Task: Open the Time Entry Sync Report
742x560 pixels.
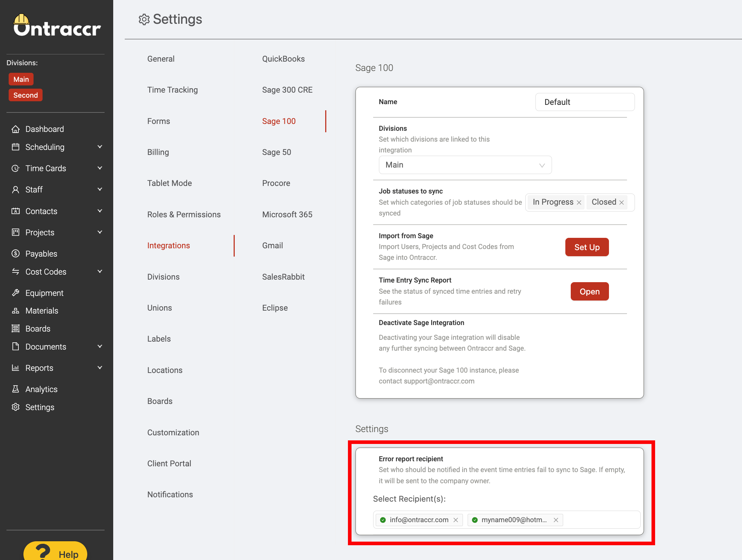Action: pyautogui.click(x=589, y=292)
